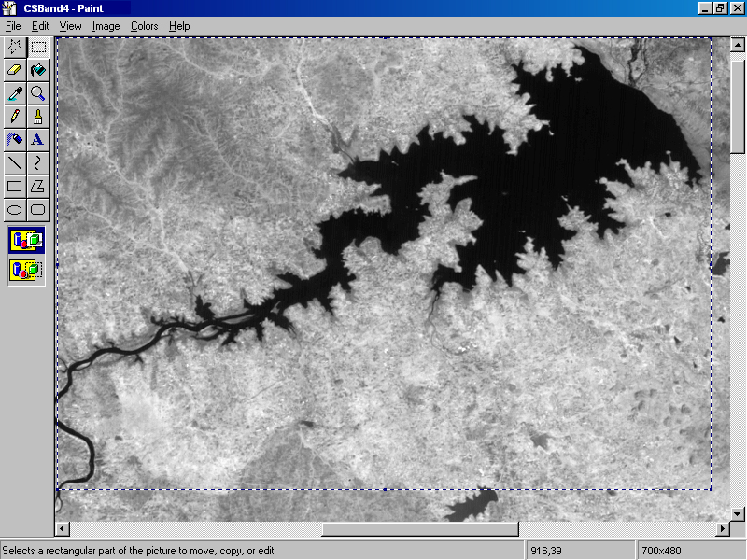The image size is (747, 560).
Task: Click the horizontal scrollbar right arrow
Action: (x=723, y=528)
